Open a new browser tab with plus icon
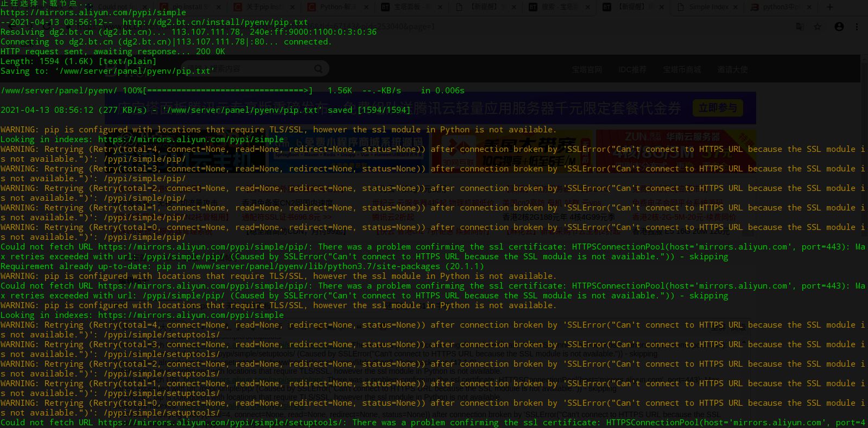The height and width of the screenshot is (428, 868). [x=829, y=7]
